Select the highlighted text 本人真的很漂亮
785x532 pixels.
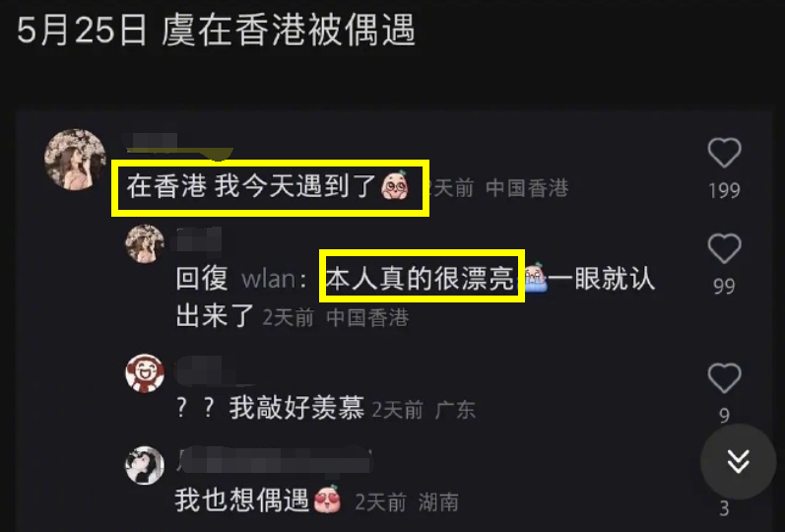point(420,279)
